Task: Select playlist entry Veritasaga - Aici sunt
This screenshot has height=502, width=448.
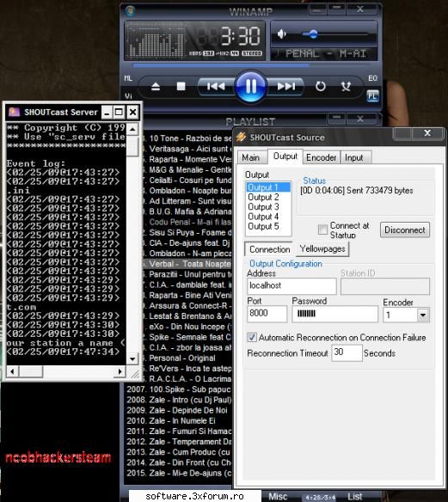Action: click(187, 149)
